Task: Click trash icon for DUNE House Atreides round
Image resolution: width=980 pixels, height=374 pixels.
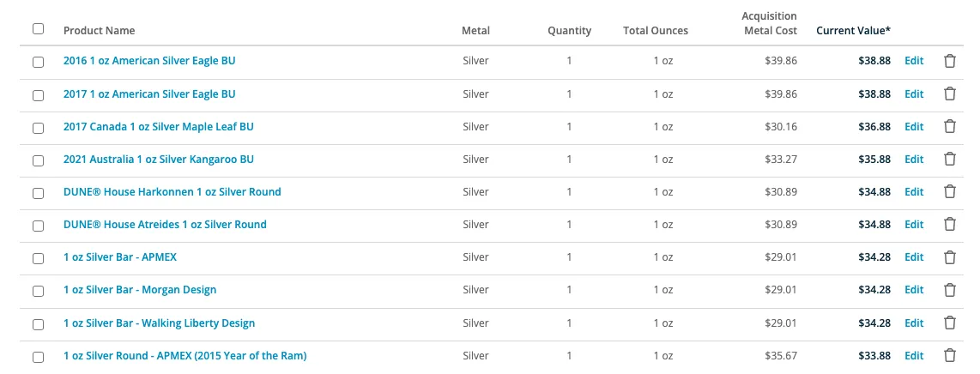Action: 949,224
